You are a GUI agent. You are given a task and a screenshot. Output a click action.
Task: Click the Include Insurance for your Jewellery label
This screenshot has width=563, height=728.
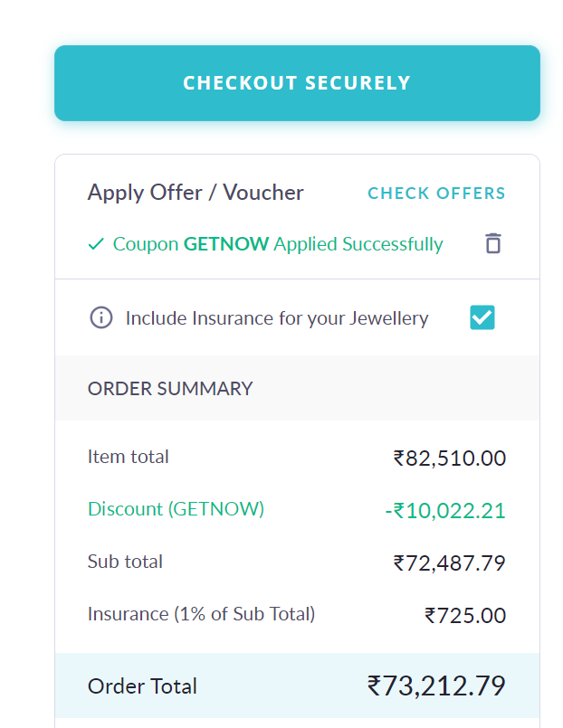pos(277,318)
